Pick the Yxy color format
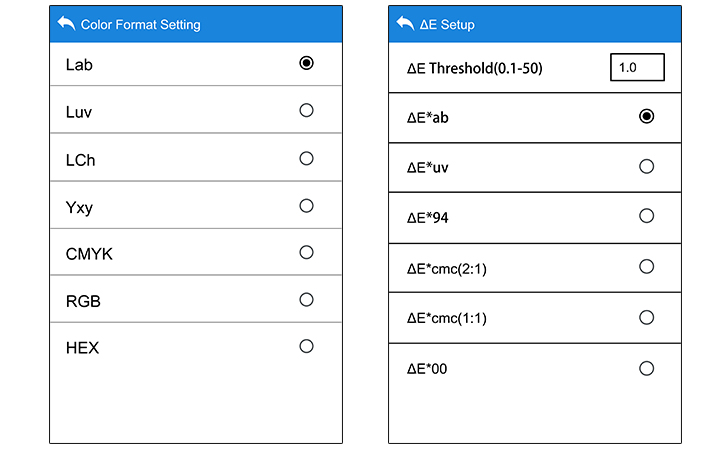This screenshot has height=450, width=726. (x=306, y=205)
